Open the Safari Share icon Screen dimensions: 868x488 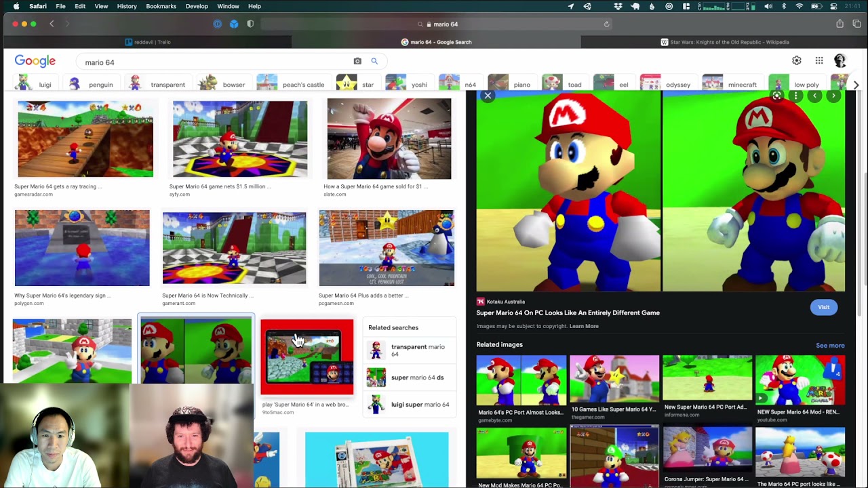coord(840,24)
